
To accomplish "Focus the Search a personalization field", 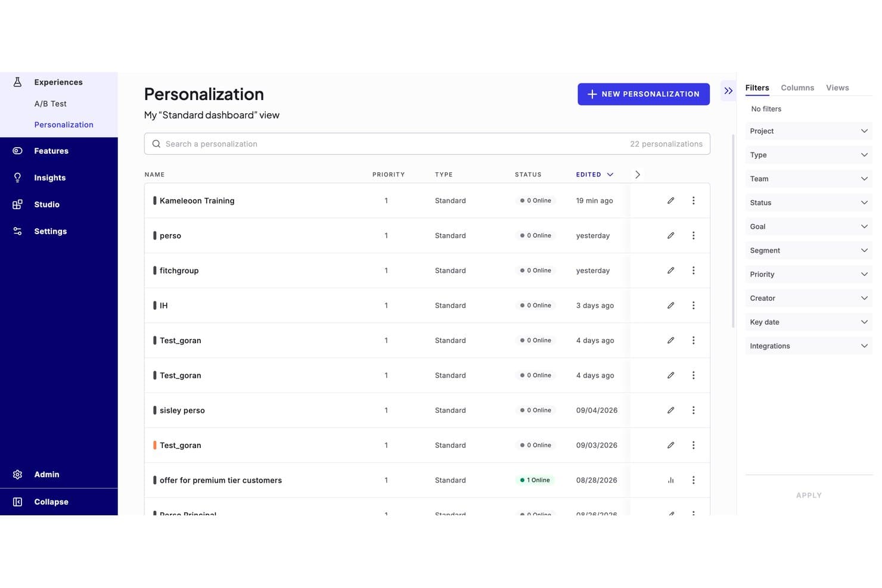I will tap(427, 144).
